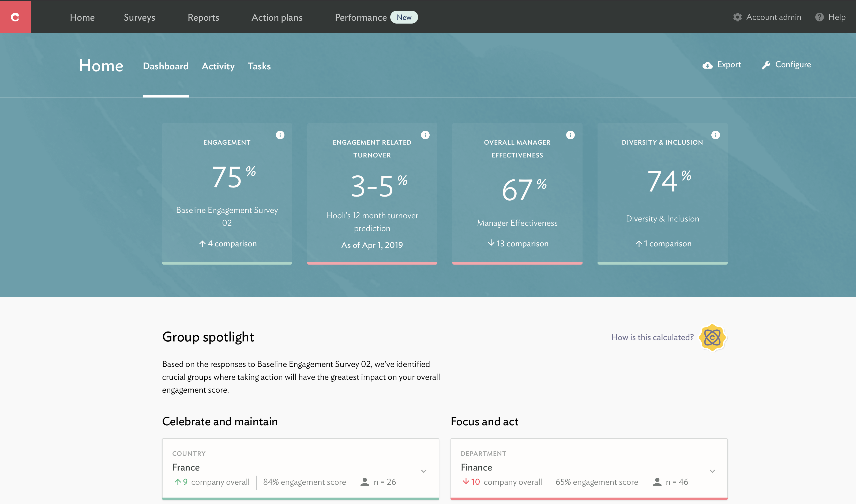This screenshot has width=856, height=504.
Task: Click the Configure wrench icon
Action: (766, 65)
